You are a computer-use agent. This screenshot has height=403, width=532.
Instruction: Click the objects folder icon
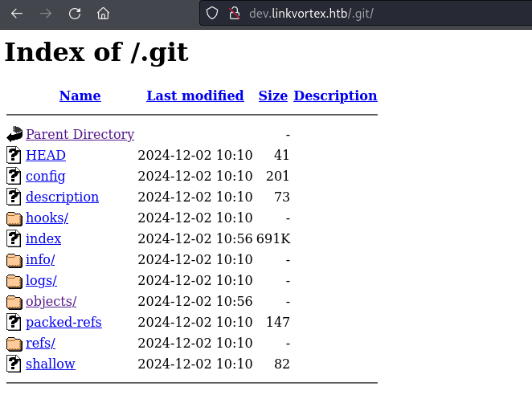tap(14, 302)
